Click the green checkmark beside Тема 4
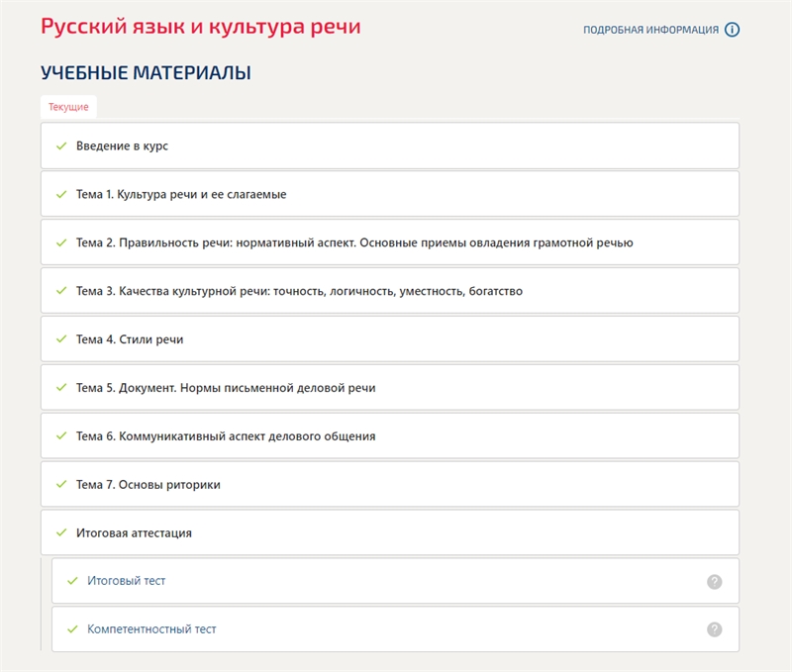792x672 pixels. click(x=61, y=339)
